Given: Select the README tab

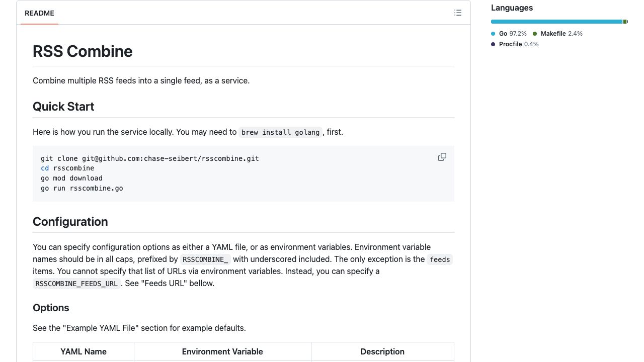Looking at the screenshot, I should (39, 13).
